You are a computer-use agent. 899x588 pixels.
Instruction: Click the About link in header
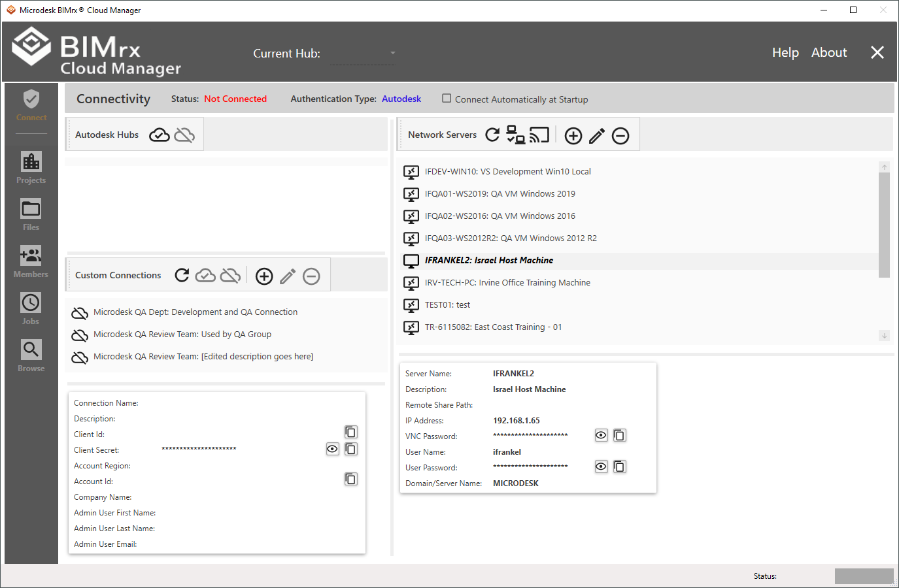(x=828, y=52)
